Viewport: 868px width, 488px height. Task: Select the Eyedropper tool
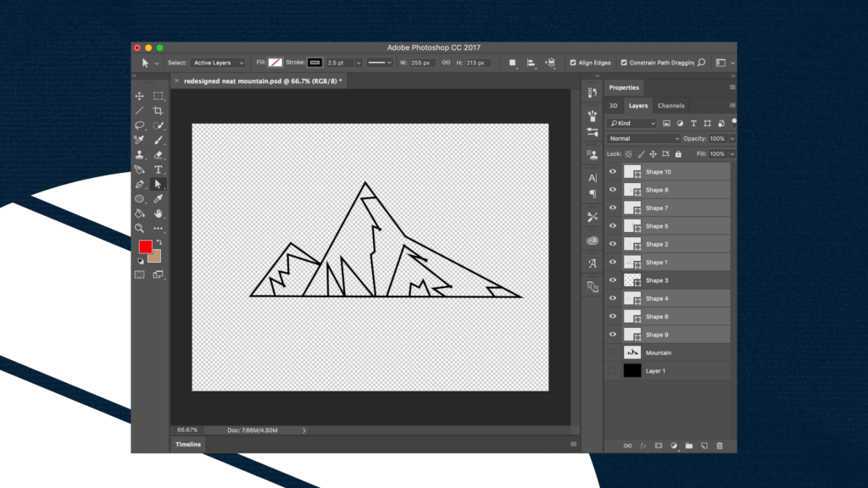click(x=159, y=199)
